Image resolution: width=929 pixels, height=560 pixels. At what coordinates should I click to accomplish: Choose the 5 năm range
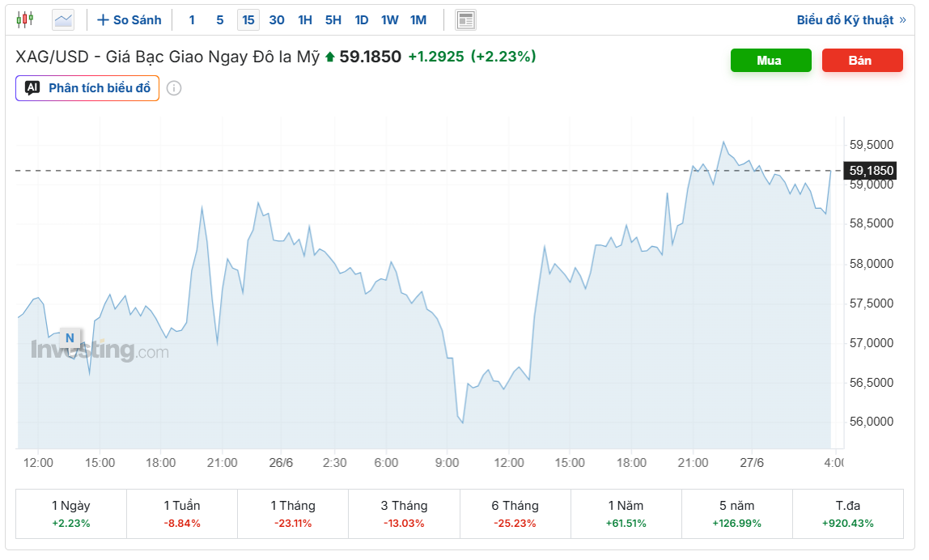pyautogui.click(x=737, y=514)
